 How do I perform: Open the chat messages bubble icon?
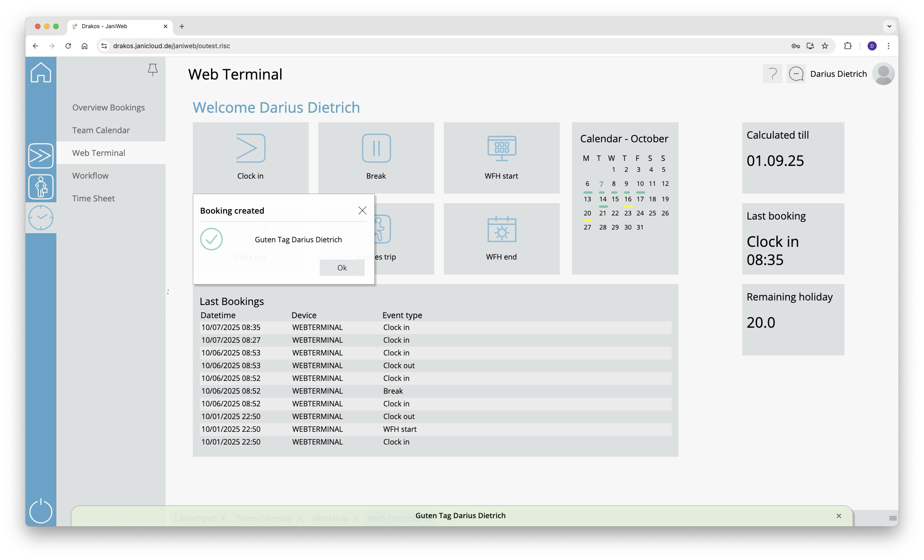click(x=796, y=74)
